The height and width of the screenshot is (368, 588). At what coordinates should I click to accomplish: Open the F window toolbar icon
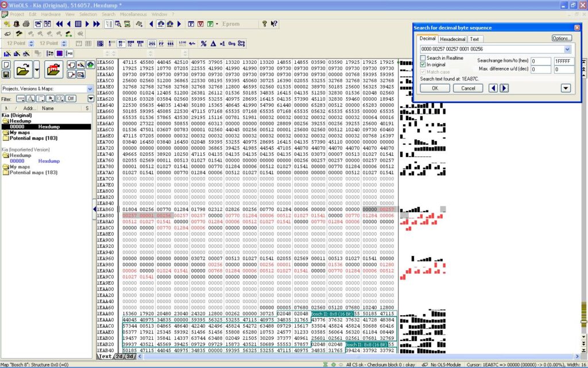[191, 24]
